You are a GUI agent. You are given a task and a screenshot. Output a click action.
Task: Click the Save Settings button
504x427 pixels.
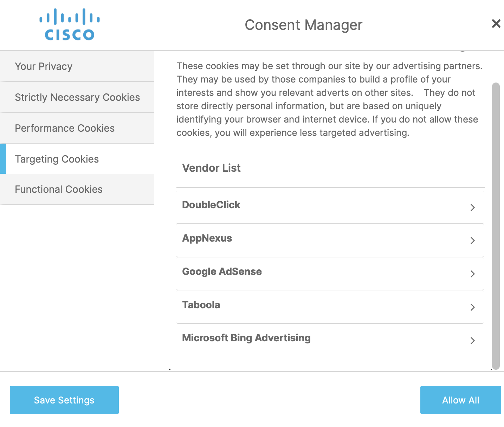pos(64,400)
